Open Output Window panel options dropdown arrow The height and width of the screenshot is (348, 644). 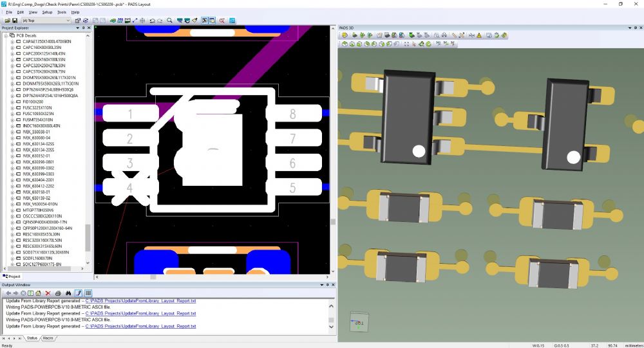321,285
